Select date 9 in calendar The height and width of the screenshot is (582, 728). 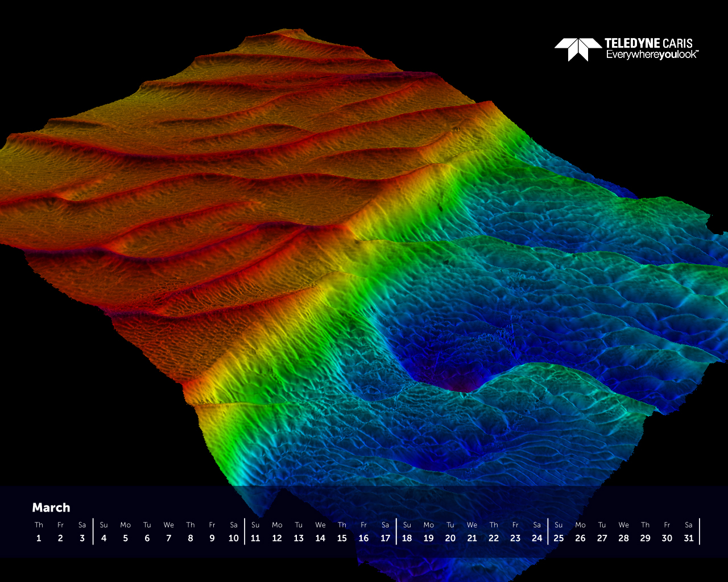212,538
